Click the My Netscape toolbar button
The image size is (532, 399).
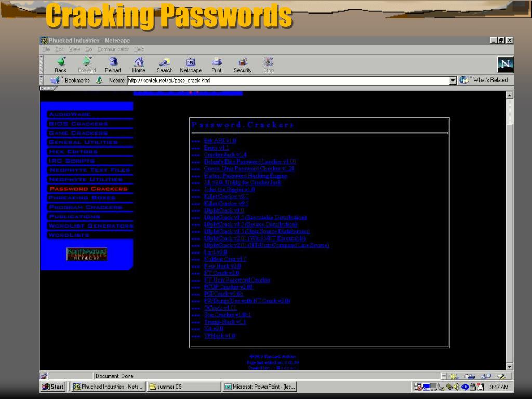point(190,65)
